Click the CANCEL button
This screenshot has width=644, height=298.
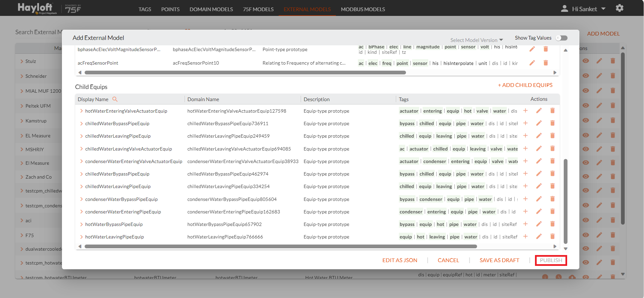[448, 260]
